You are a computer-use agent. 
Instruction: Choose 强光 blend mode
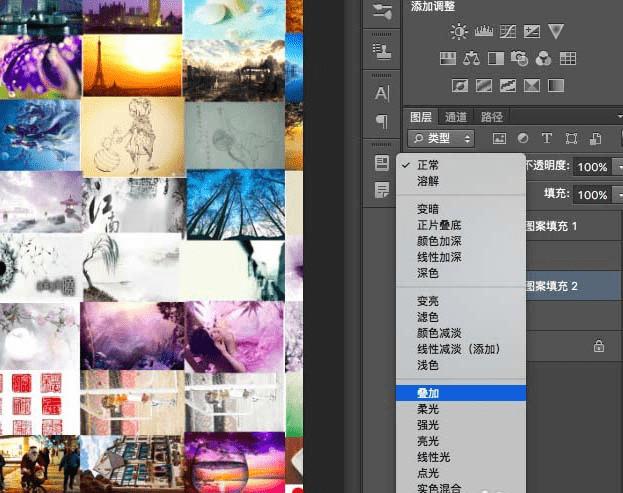461,425
